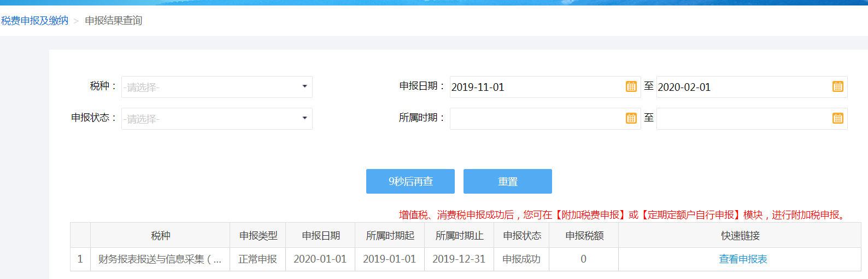Click the 申报日期 column header

coord(321,235)
